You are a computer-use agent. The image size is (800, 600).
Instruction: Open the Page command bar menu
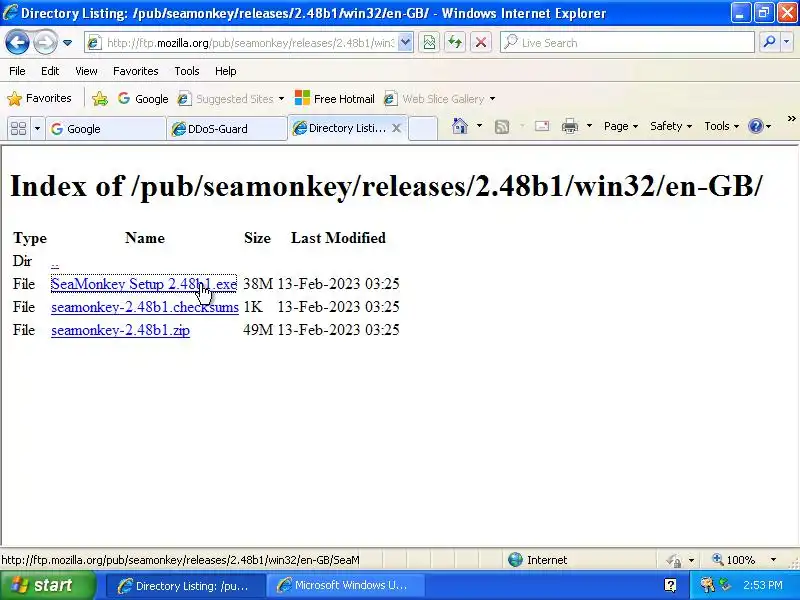pos(621,126)
